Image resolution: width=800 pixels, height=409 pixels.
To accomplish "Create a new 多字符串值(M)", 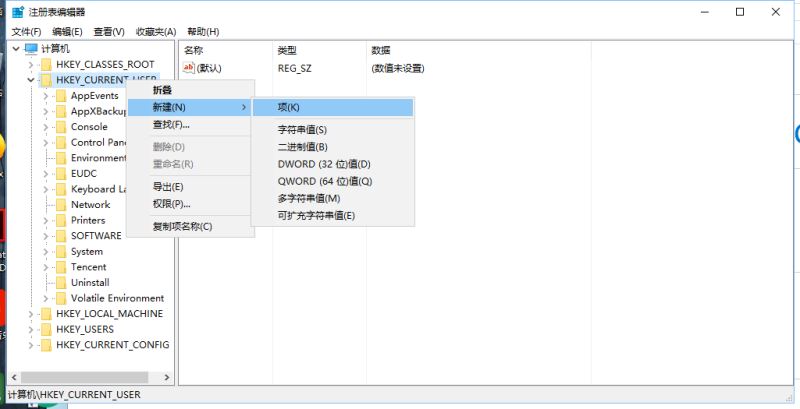I will [x=333, y=198].
